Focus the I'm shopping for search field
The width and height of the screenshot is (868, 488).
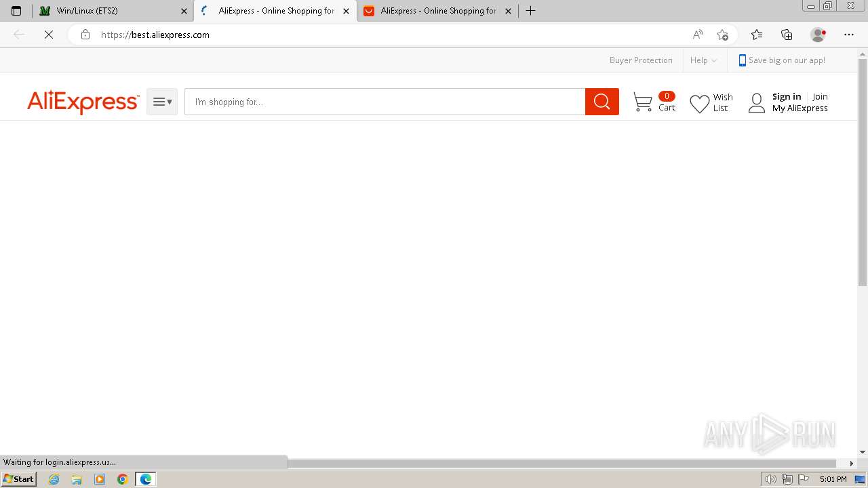[x=384, y=102]
